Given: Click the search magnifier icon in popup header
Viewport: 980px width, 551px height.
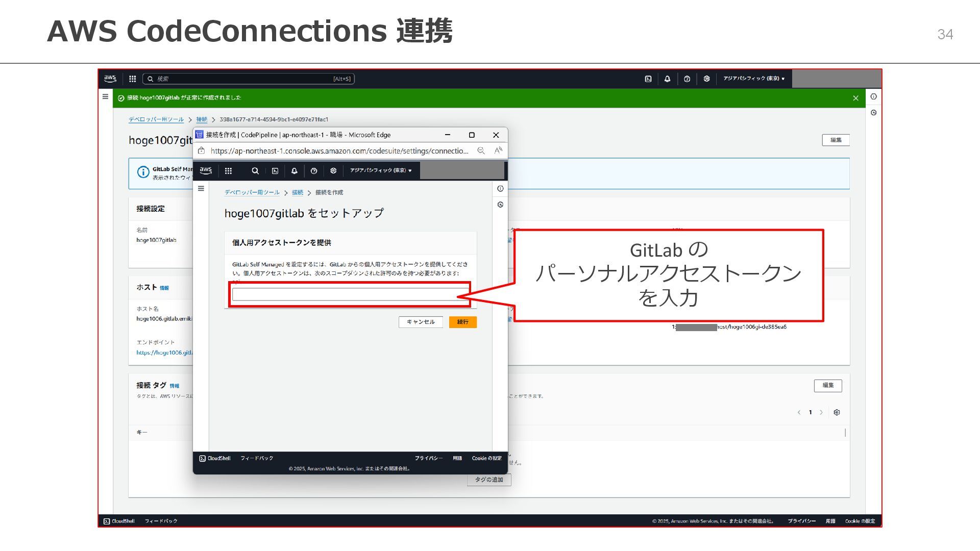Looking at the screenshot, I should point(255,171).
